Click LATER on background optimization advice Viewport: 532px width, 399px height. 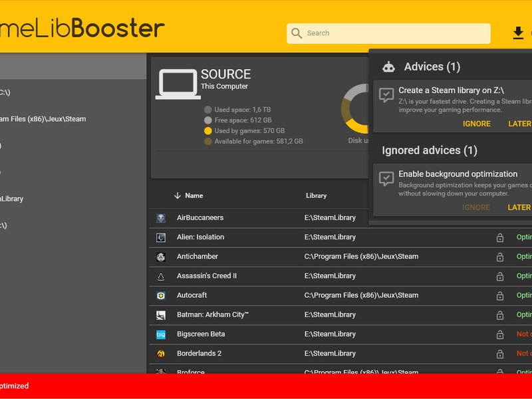519,207
